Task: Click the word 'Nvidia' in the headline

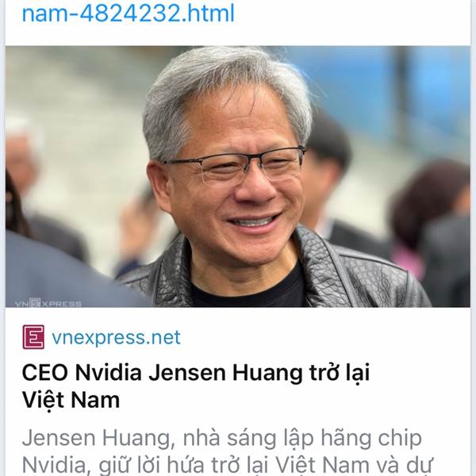Action: coord(109,372)
